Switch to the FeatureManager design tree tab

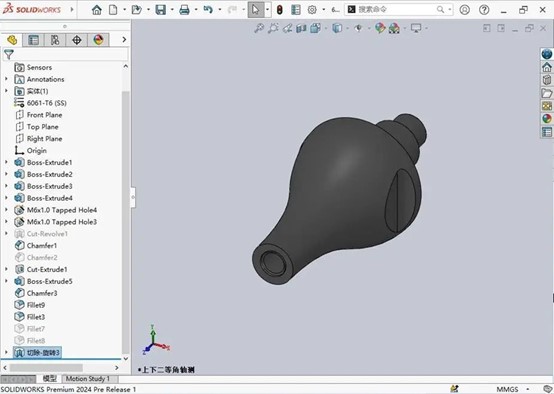tap(12, 40)
